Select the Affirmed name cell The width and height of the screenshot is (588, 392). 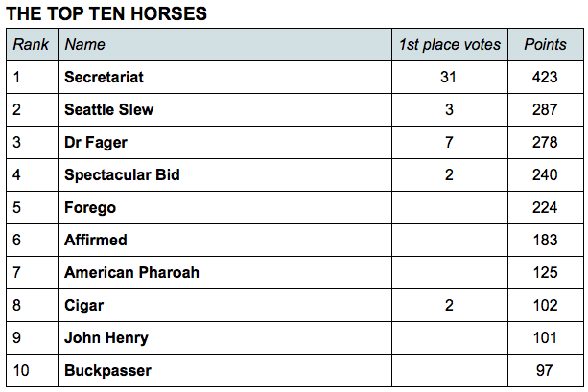[x=225, y=241]
